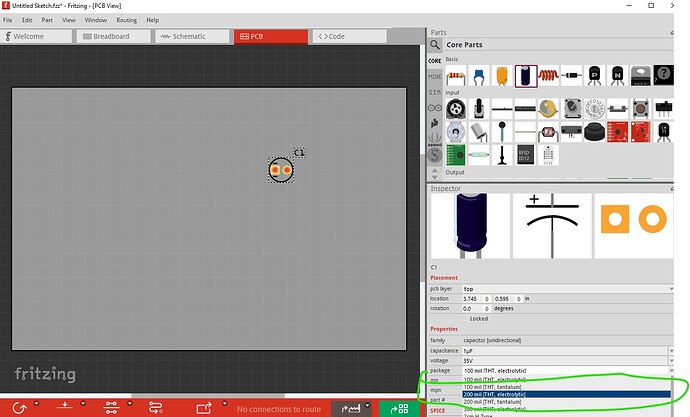Pick the yellow tantalum capacitor part

tap(502, 77)
